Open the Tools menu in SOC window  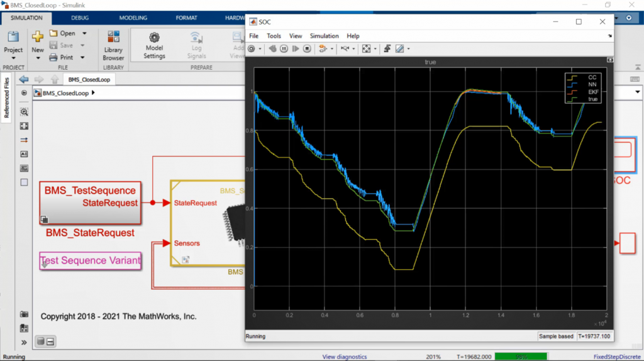(x=274, y=36)
